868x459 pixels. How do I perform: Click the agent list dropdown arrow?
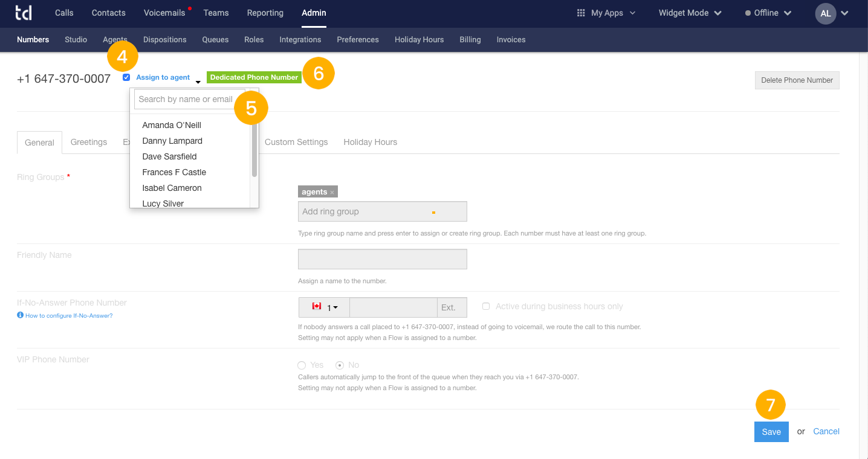[x=198, y=82]
